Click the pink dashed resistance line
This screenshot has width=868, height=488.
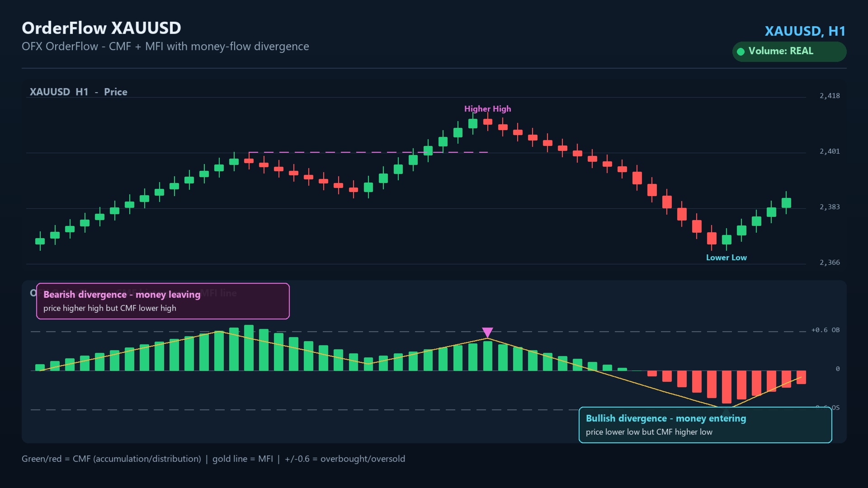[x=368, y=152]
